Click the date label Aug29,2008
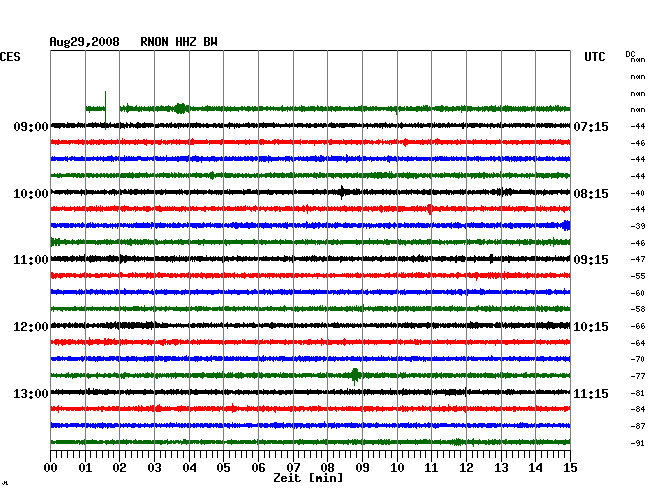This screenshot has height=494, width=650. (x=84, y=42)
